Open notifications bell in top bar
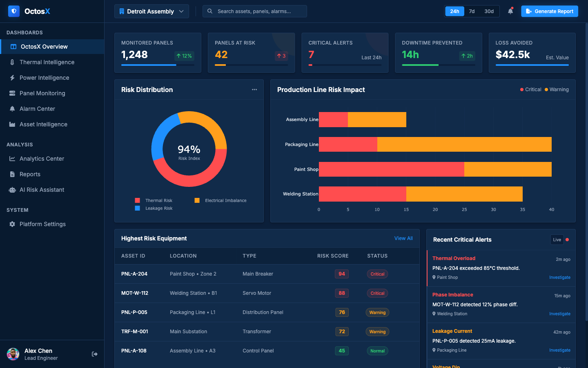 [510, 11]
